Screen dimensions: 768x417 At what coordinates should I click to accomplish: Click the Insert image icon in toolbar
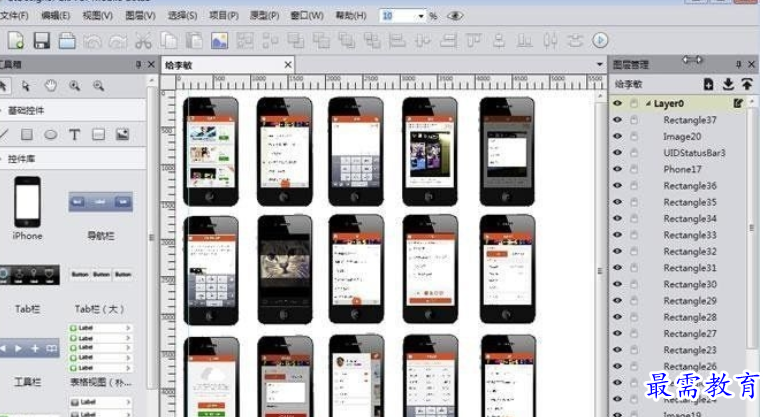tap(219, 40)
